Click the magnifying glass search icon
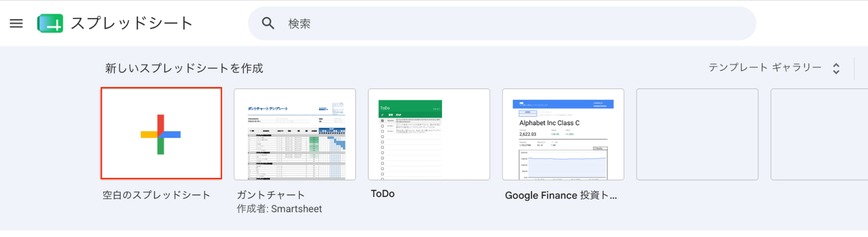868x237 pixels. click(x=268, y=23)
